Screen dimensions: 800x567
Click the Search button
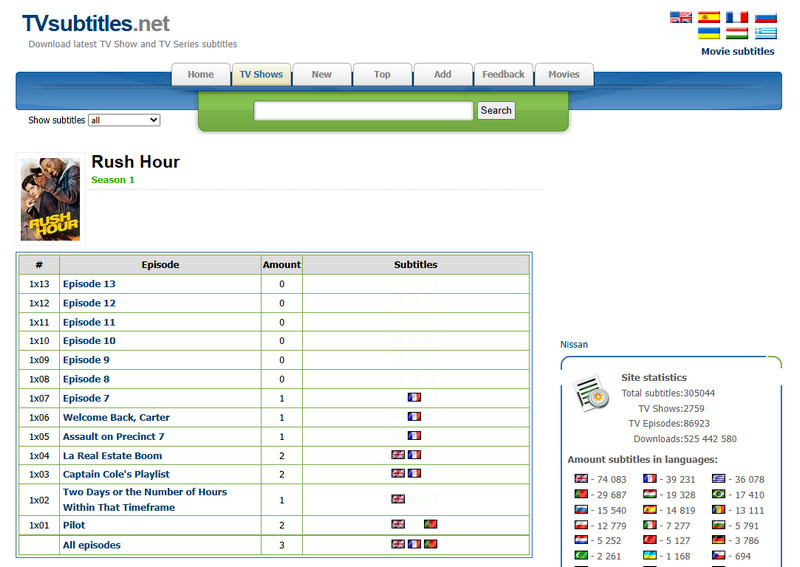496,110
